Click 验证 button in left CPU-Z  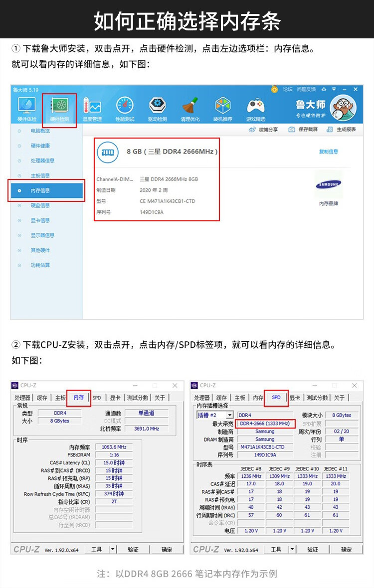[x=133, y=549]
